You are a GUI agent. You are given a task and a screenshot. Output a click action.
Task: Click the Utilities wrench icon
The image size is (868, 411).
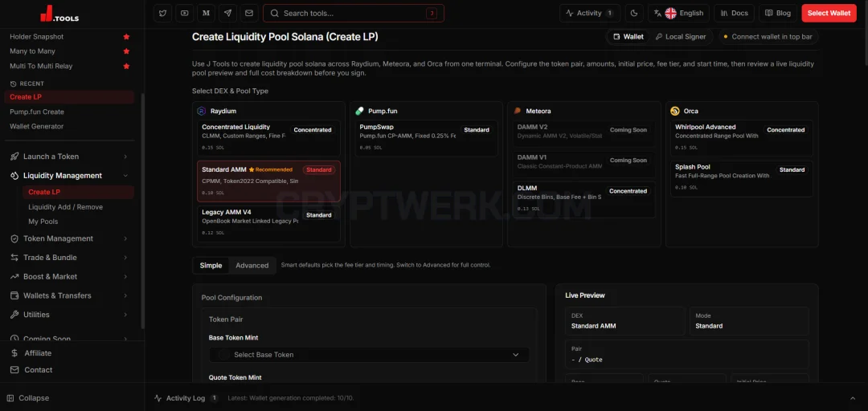(x=14, y=314)
